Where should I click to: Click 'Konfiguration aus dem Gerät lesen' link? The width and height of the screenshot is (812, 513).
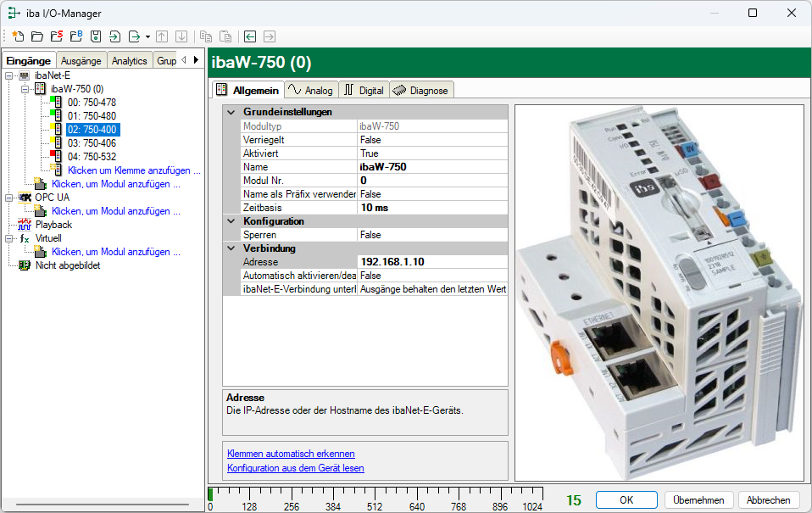(296, 468)
